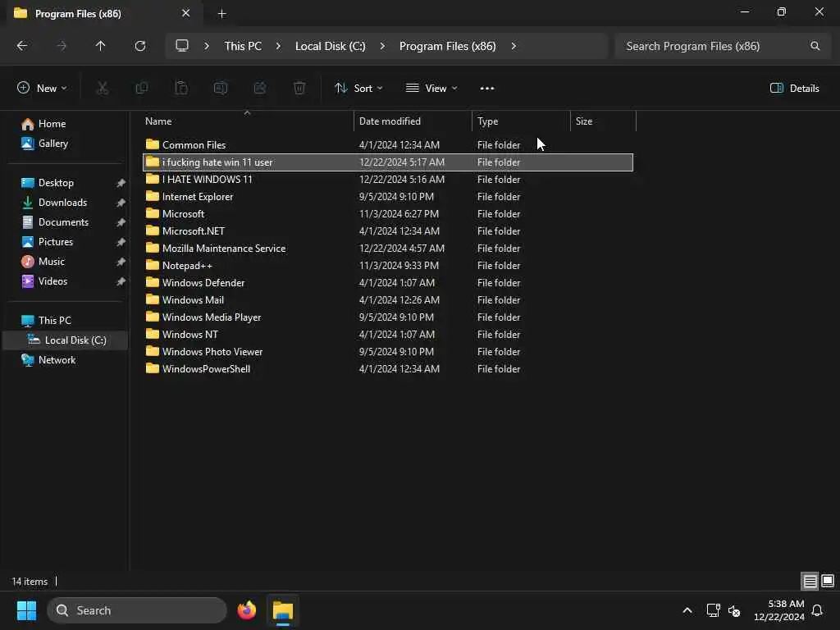Screen dimensions: 840x630
Task: Sort by the Size column header
Action: point(603,121)
